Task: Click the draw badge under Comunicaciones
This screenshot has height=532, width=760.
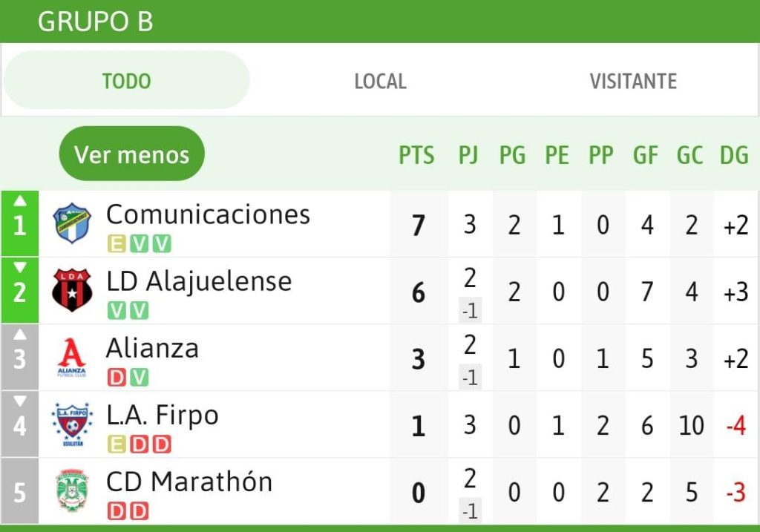Action: point(117,243)
